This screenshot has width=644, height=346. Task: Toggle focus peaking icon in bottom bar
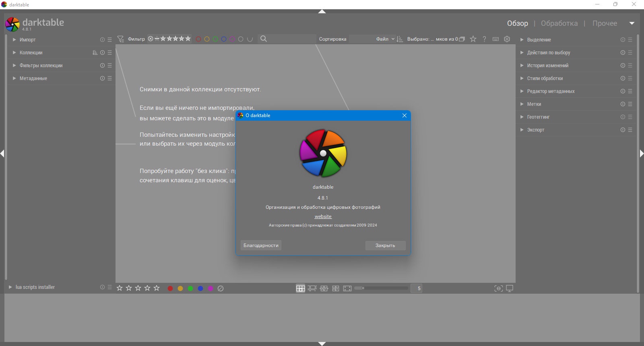pos(498,288)
